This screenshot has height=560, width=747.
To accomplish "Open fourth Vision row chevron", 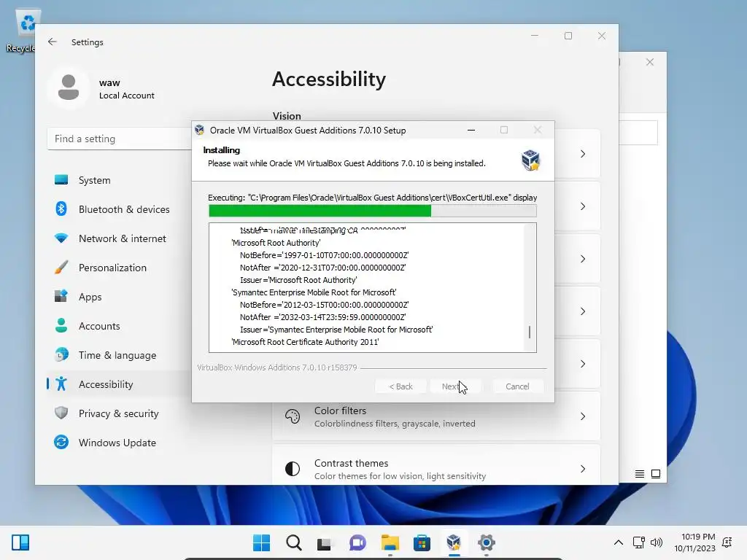I will click(583, 311).
